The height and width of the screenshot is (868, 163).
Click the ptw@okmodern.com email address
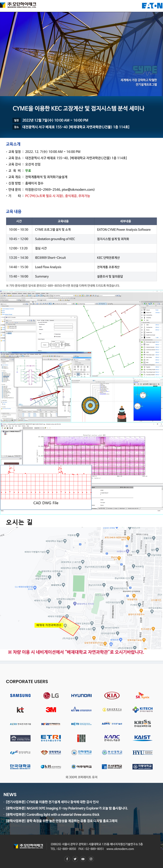[x=78, y=189]
